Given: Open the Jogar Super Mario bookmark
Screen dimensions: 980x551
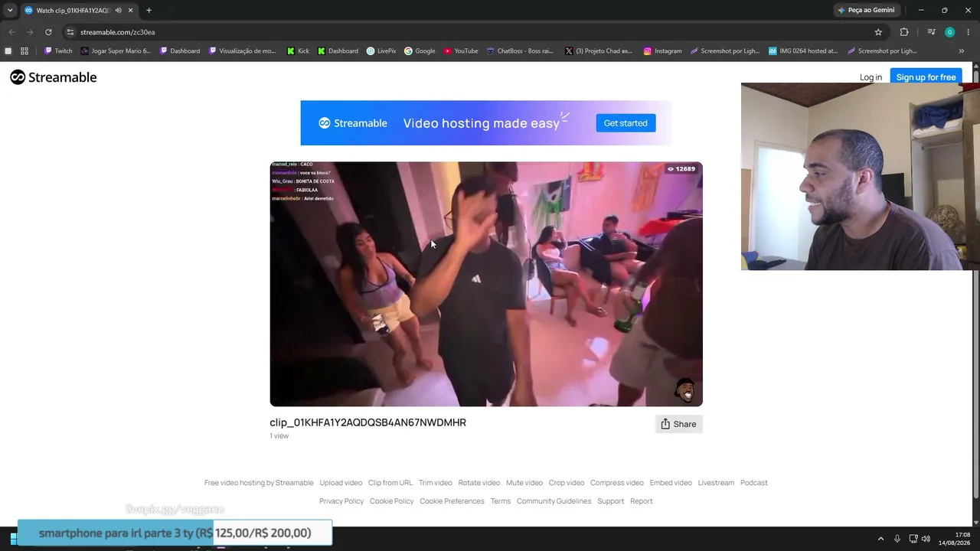Looking at the screenshot, I should coord(116,51).
